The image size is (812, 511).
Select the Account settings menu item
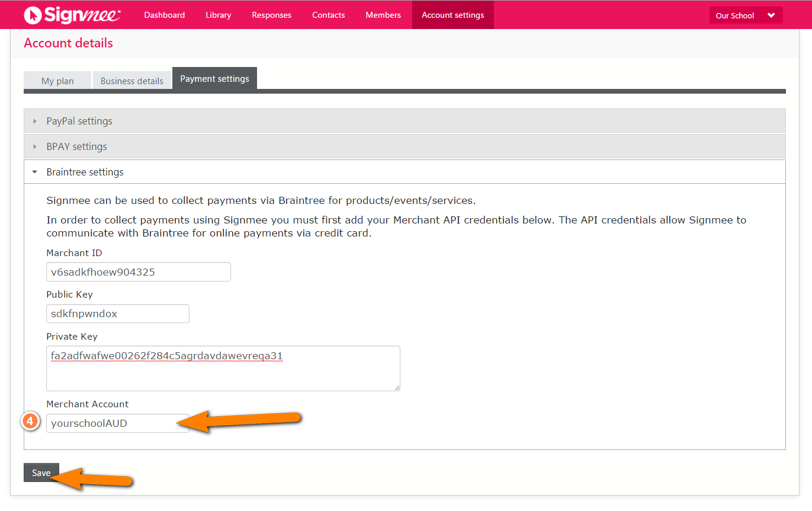[453, 15]
